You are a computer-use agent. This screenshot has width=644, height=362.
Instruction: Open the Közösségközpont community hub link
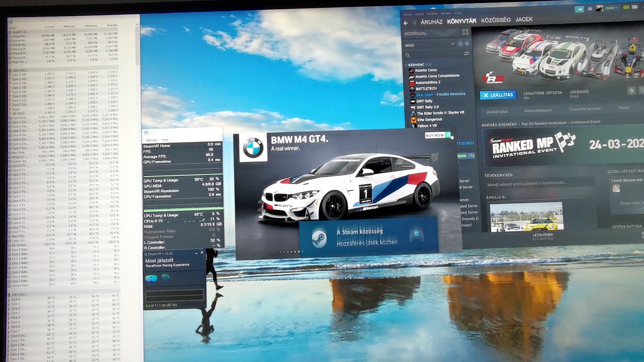[538, 110]
